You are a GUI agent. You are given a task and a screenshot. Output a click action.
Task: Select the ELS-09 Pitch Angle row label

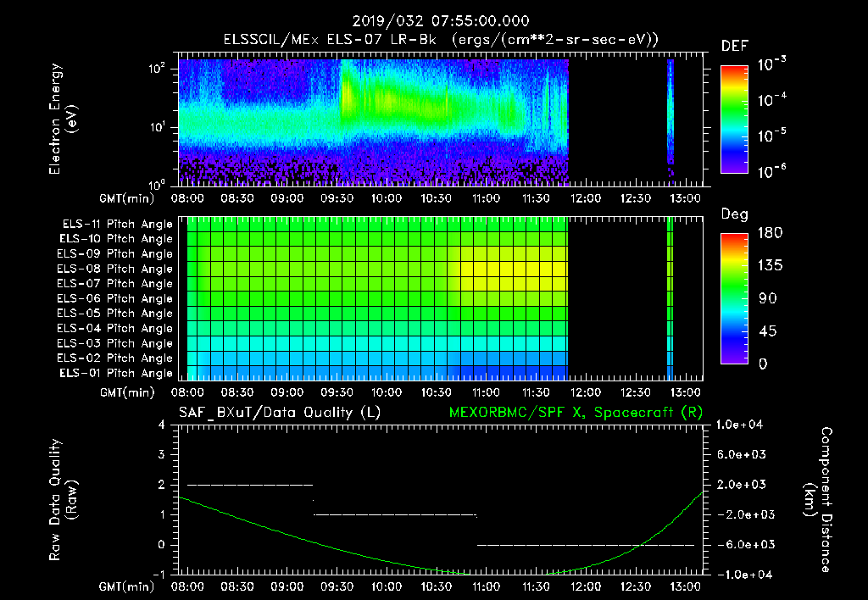[x=114, y=254]
